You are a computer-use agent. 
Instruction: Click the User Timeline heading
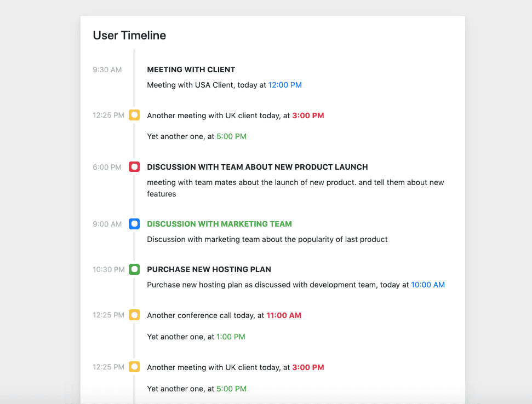coord(129,35)
